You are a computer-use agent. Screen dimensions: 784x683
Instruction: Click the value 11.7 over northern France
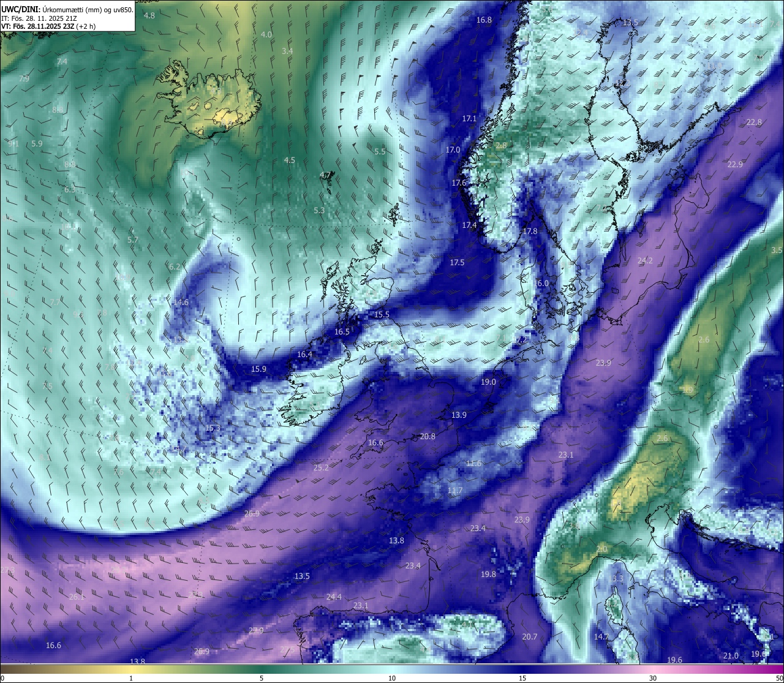[454, 491]
